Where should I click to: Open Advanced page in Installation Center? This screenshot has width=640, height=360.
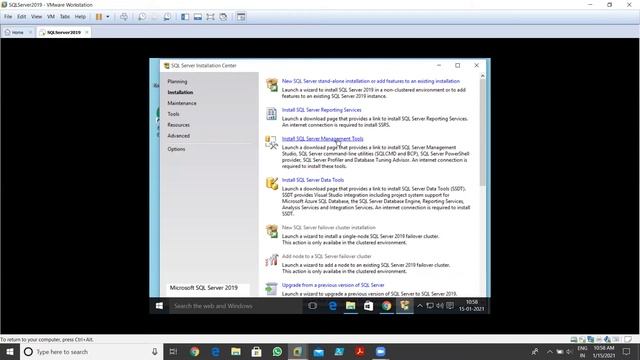pos(178,136)
